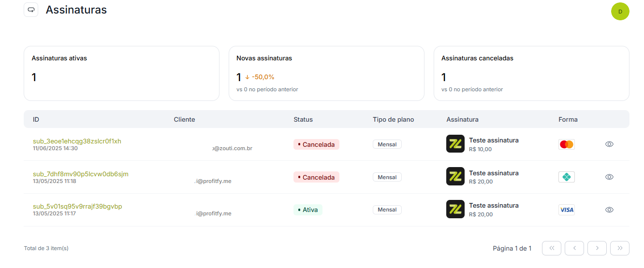This screenshot has width=644, height=268.
Task: Open subscription link sub_3eoe1ehcqg38zslcr0f1xh
Action: point(77,141)
